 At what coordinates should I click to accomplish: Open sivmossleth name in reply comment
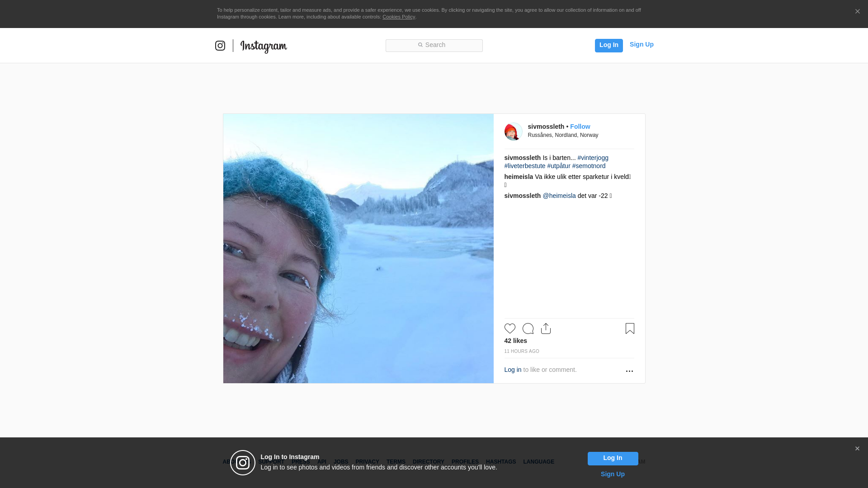522,196
